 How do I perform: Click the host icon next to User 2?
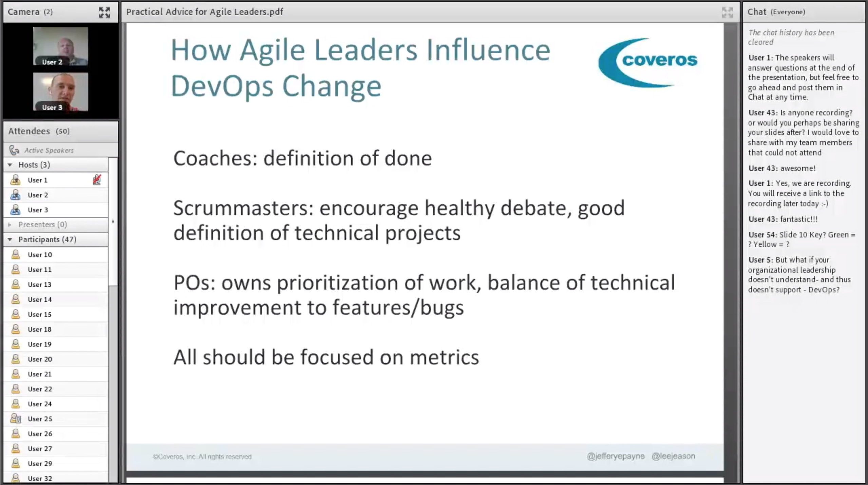pyautogui.click(x=15, y=194)
